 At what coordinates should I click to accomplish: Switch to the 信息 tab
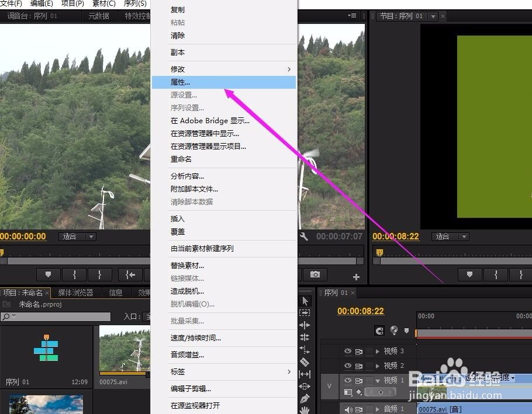coord(115,293)
